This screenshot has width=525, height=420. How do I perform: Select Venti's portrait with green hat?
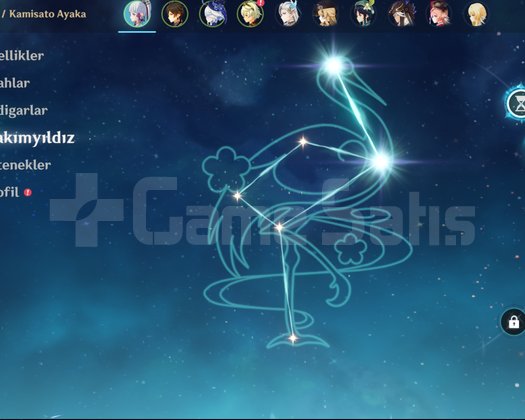coord(364,14)
